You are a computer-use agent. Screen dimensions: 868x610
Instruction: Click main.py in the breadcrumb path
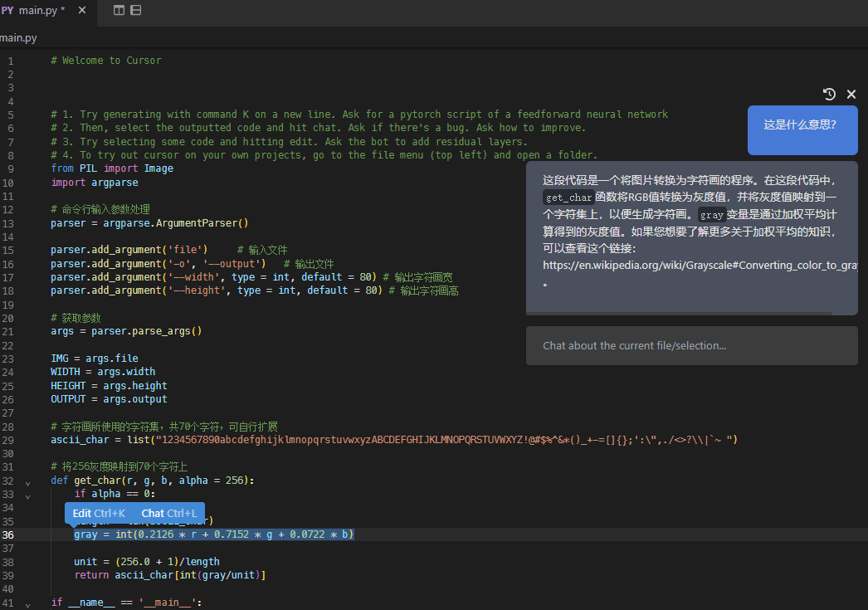(18, 38)
